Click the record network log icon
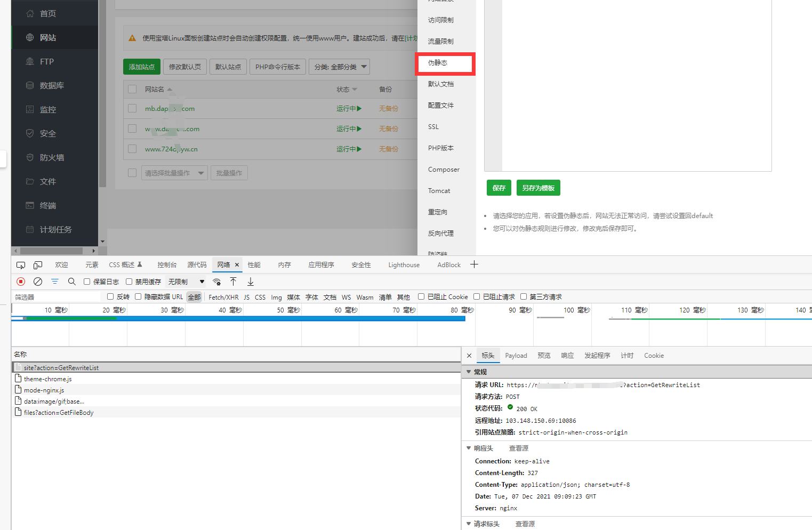This screenshot has width=812, height=530. click(x=21, y=282)
